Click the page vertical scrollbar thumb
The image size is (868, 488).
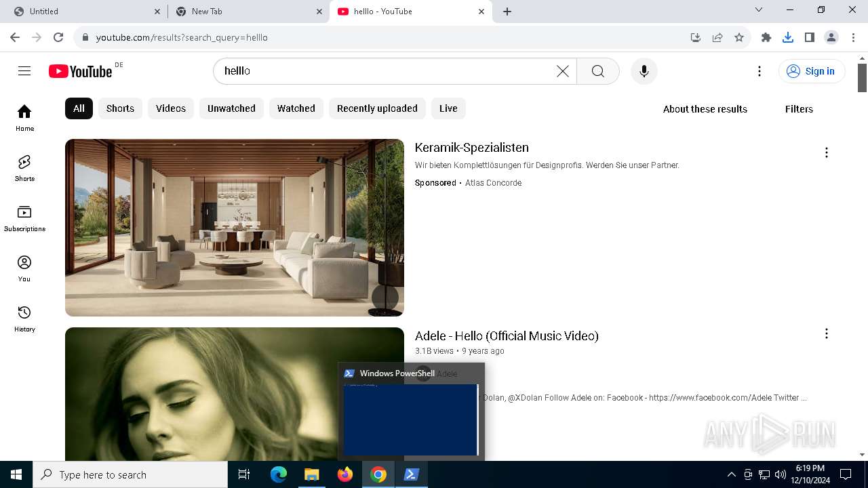(863, 78)
